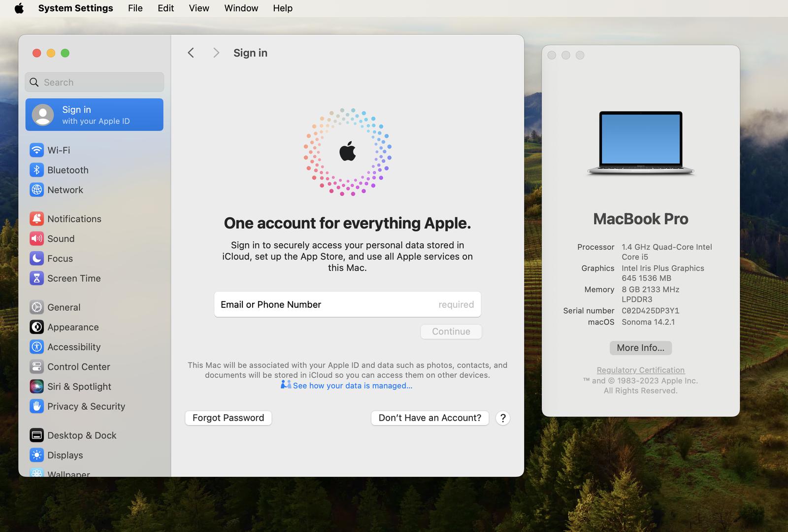Open the File menu

click(x=135, y=8)
